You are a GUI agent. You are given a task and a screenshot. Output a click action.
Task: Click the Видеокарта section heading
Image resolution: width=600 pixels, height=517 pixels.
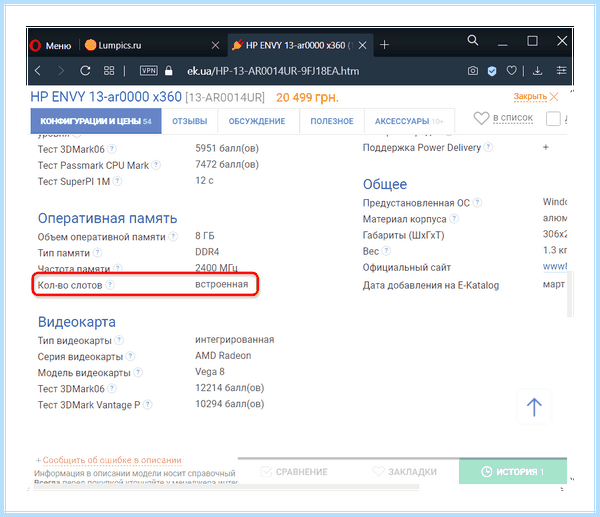click(x=77, y=322)
